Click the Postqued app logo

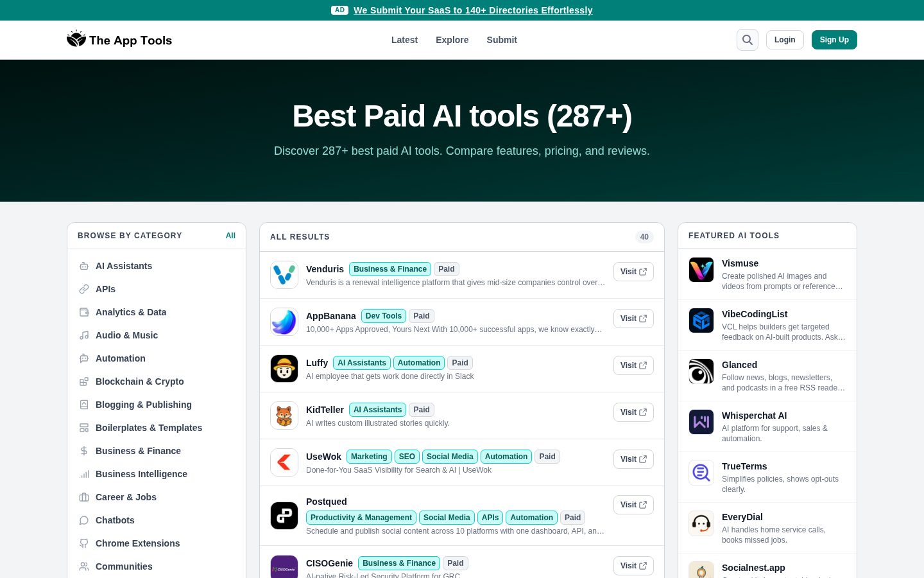284,516
